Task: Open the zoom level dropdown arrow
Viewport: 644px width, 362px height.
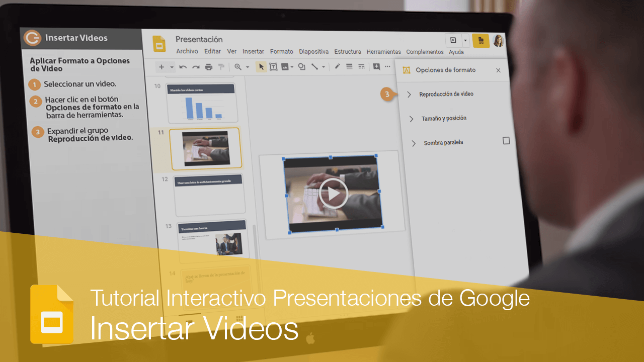Action: 248,67
